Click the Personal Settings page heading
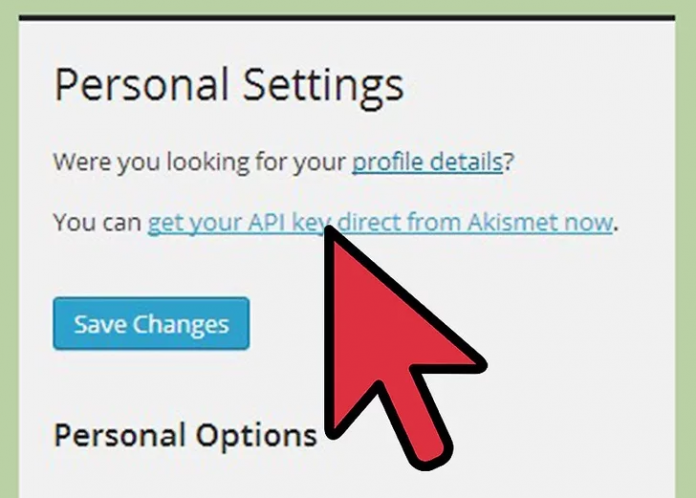 pos(229,85)
